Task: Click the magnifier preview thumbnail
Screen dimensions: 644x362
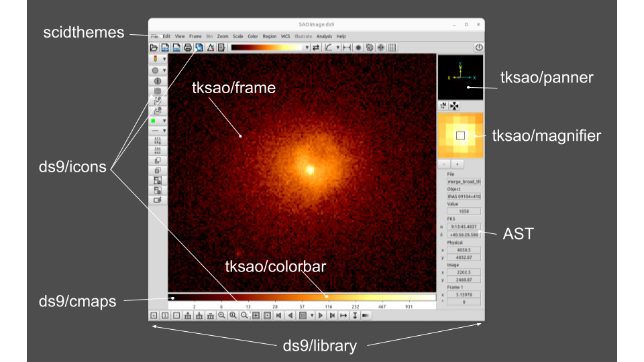Action: tap(460, 135)
